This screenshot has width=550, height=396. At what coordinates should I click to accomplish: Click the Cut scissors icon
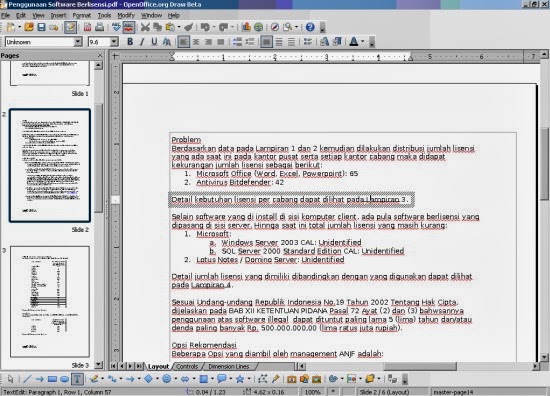145,27
